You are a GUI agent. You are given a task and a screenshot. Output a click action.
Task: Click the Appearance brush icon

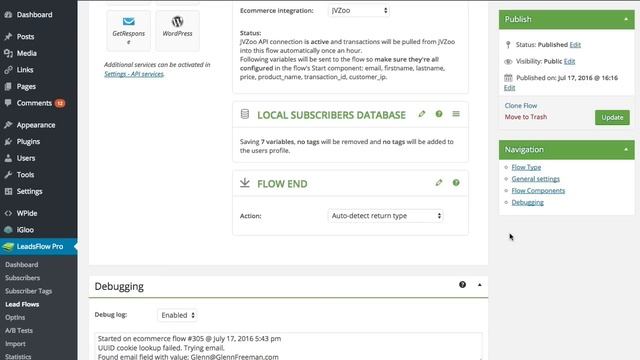tap(8, 125)
